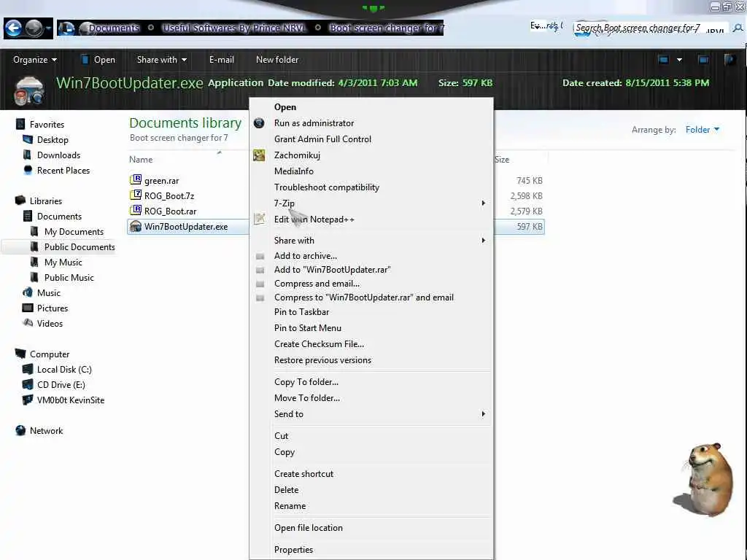The image size is (747, 560).
Task: Open the recent locations dropdown beside Forward
Action: 49,28
